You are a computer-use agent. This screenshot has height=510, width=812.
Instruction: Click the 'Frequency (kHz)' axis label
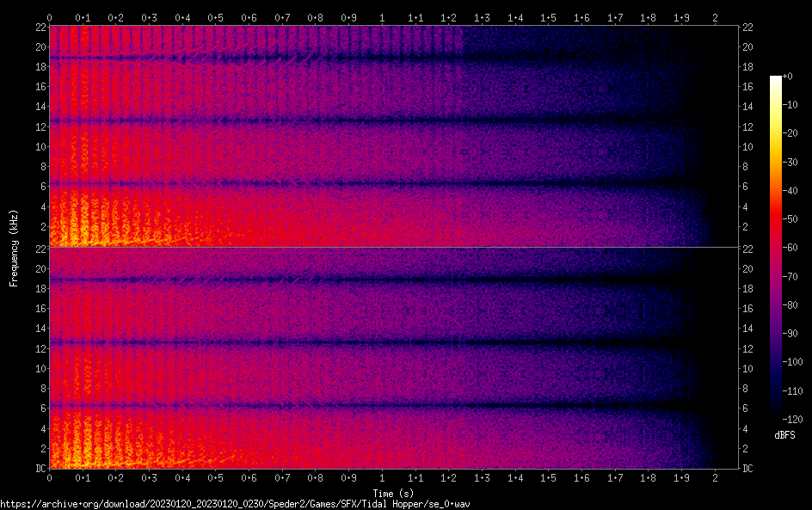click(x=14, y=248)
